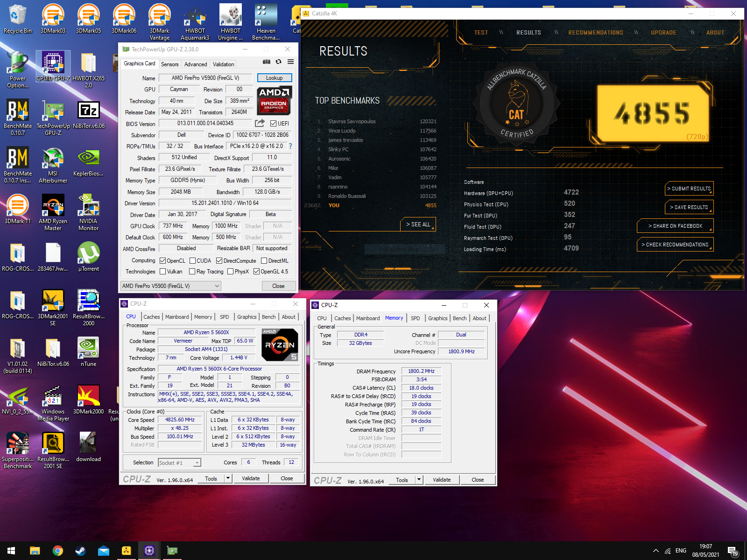Viewport: 747px width, 560px height.
Task: Open the GPU-Z hamburger menu
Action: coord(290,62)
